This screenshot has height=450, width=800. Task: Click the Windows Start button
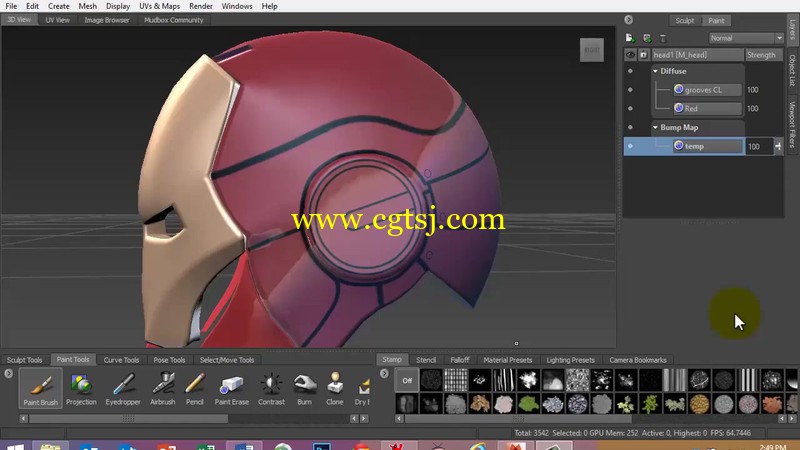point(15,447)
